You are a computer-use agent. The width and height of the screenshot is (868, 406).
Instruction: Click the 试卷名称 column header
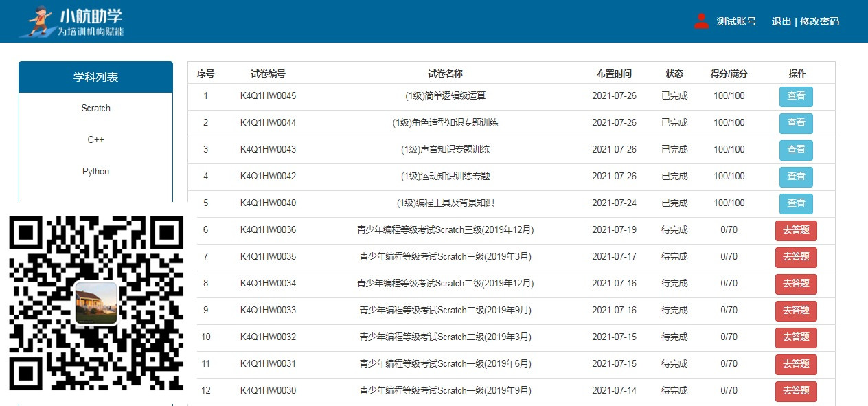[x=445, y=74]
